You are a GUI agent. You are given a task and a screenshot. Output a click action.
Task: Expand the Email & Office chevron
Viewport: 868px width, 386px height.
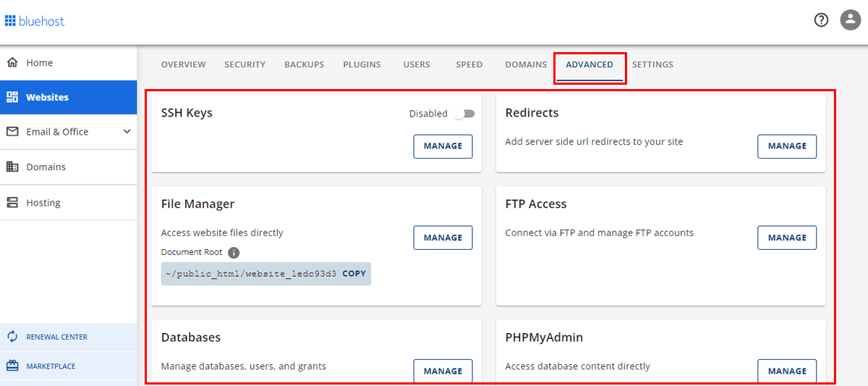click(127, 132)
